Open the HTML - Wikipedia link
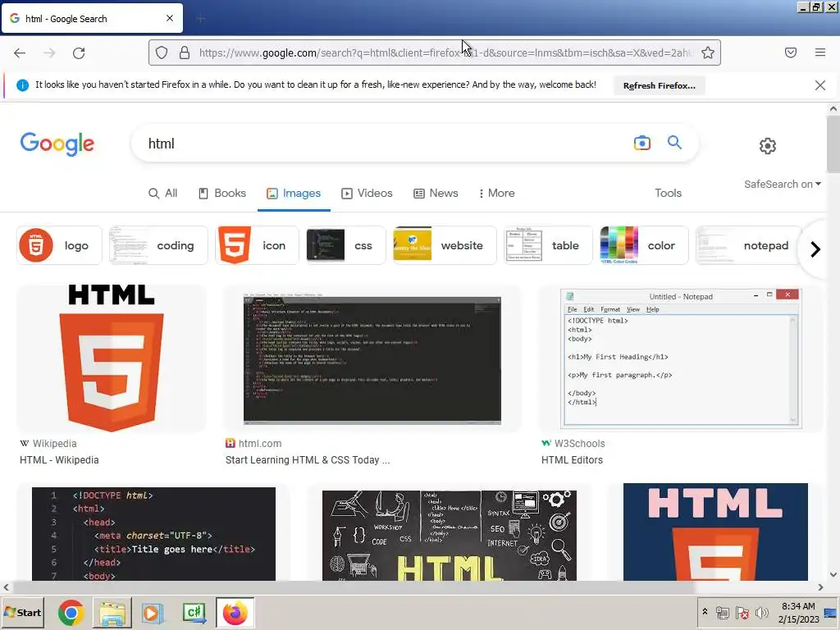Image resolution: width=840 pixels, height=630 pixels. (x=59, y=459)
